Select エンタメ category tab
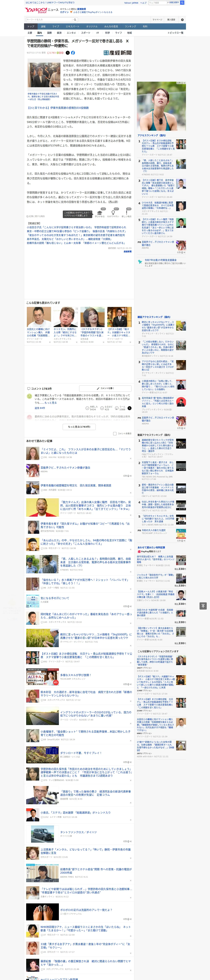The width and height of the screenshot is (210, 980). (x=71, y=33)
